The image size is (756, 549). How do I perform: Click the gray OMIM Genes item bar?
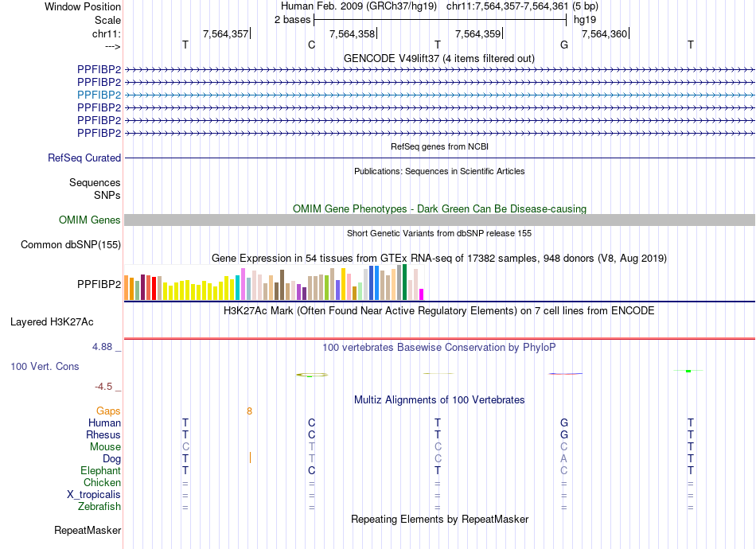pyautogui.click(x=439, y=220)
